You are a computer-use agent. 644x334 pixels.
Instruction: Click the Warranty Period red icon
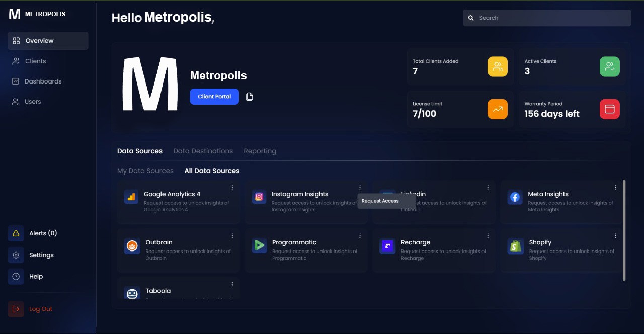[610, 109]
